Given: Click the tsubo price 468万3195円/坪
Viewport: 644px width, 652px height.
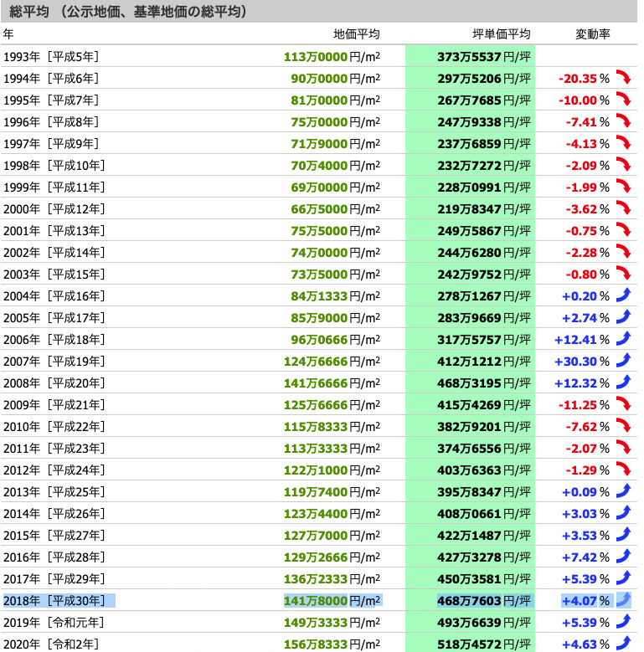Looking at the screenshot, I should [x=484, y=383].
